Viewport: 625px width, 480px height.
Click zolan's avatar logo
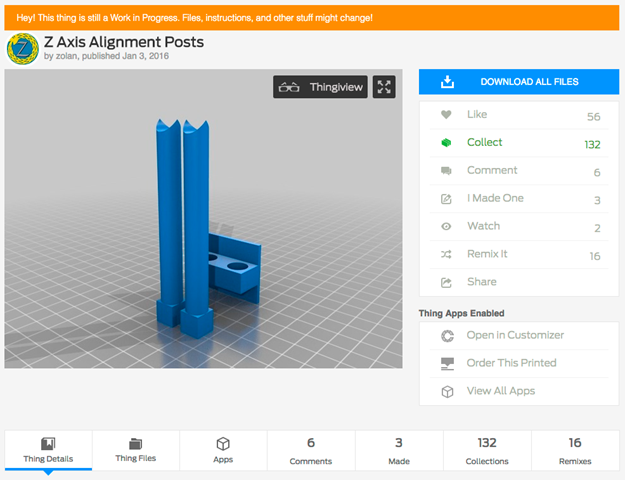coord(23,49)
